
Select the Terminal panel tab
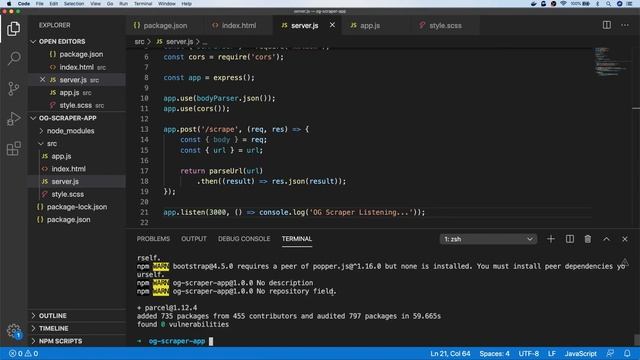point(297,239)
